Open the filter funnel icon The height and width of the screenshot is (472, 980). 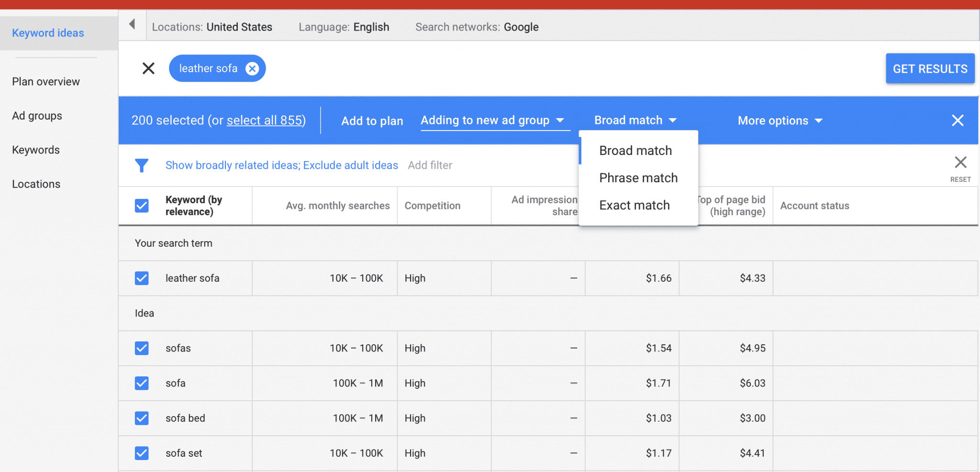[142, 165]
